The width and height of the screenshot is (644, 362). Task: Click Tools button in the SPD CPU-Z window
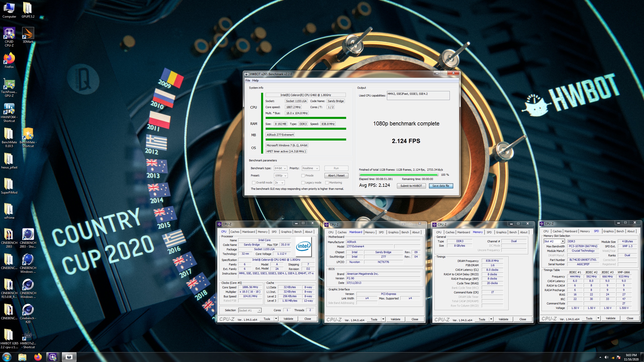pos(589,318)
